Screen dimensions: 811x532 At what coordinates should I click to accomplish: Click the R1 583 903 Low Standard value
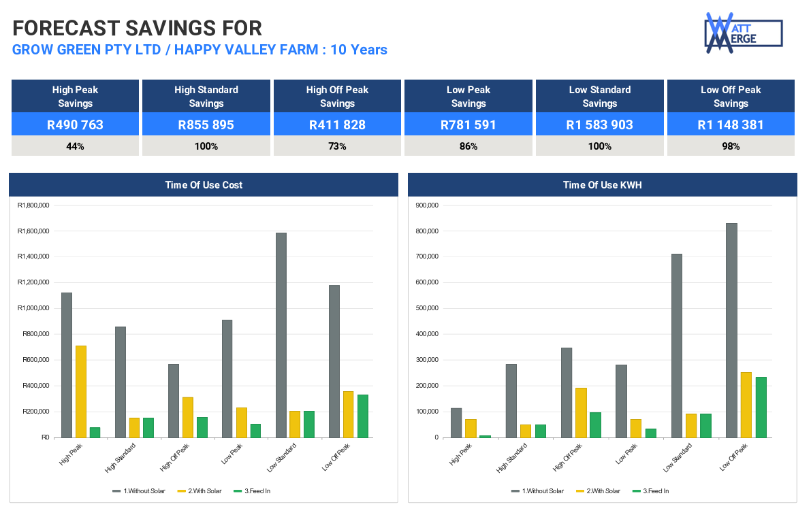[x=599, y=124]
